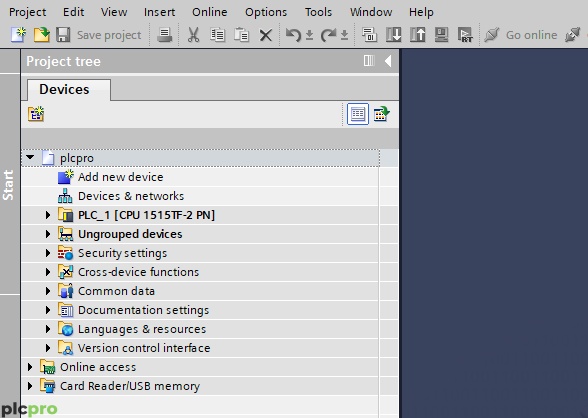
Task: Toggle the details view button in Project tree
Action: [358, 114]
